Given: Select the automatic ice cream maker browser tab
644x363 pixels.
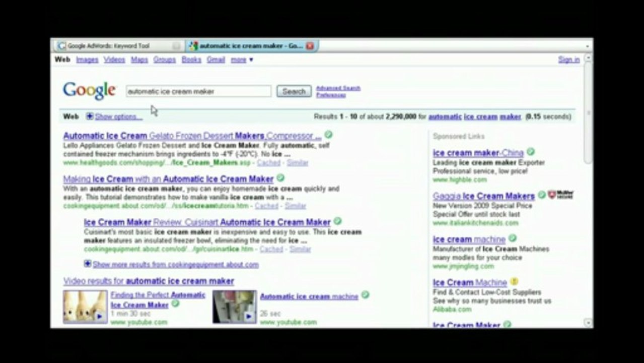Looking at the screenshot, I should pyautogui.click(x=251, y=46).
